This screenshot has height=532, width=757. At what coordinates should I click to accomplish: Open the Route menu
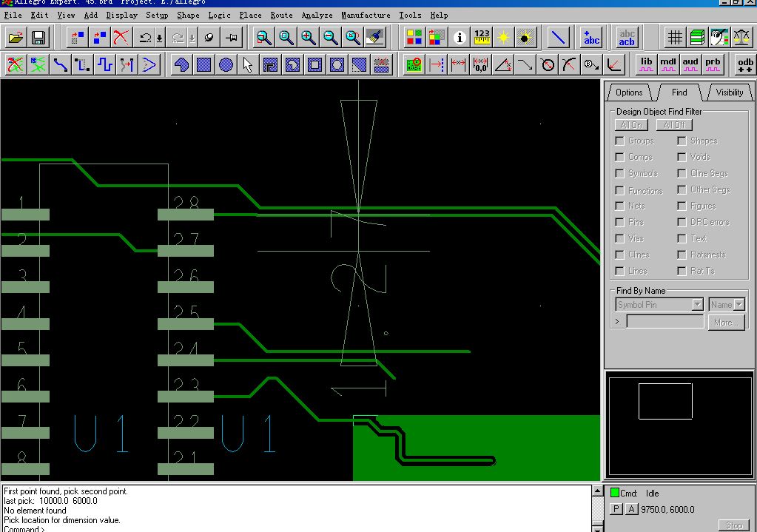click(281, 15)
